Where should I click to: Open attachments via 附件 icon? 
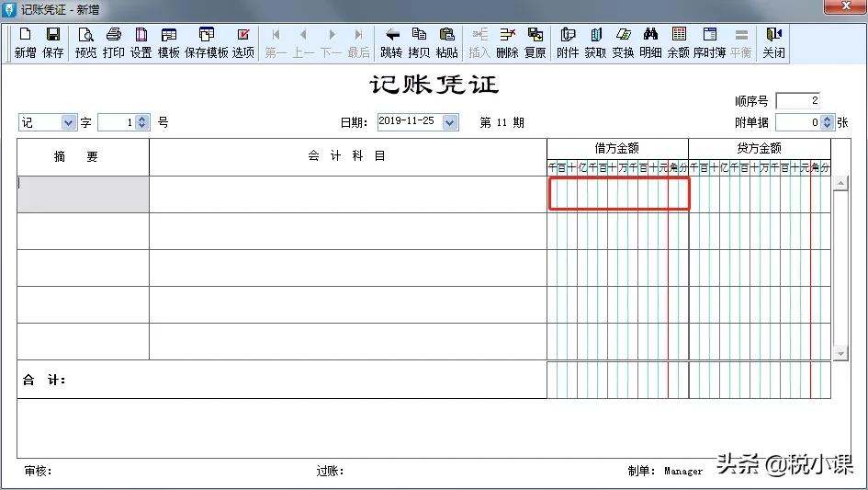(568, 42)
